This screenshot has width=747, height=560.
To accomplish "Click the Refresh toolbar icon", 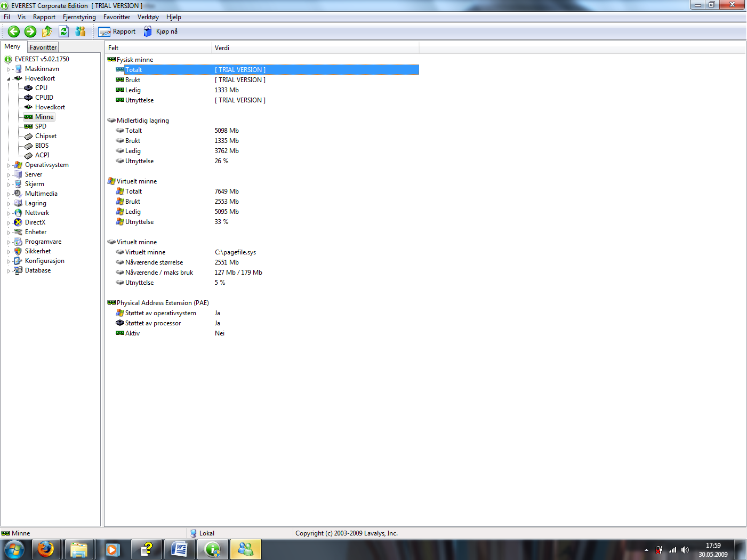I will point(64,31).
